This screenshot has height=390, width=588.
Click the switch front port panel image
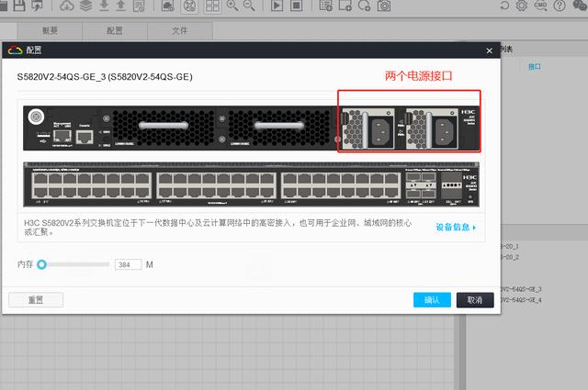[251, 184]
